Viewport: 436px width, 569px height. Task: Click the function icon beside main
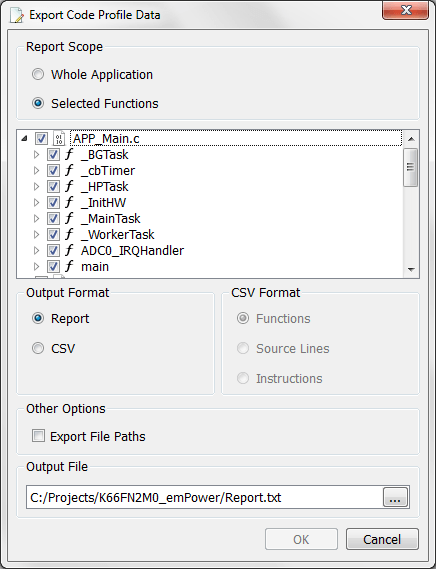coord(69,266)
